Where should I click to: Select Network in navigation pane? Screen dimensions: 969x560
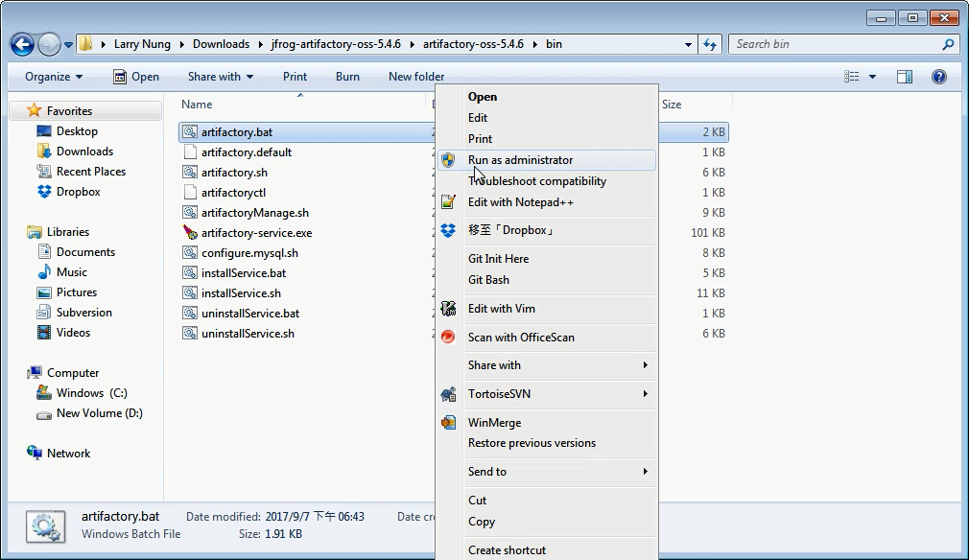click(x=68, y=454)
